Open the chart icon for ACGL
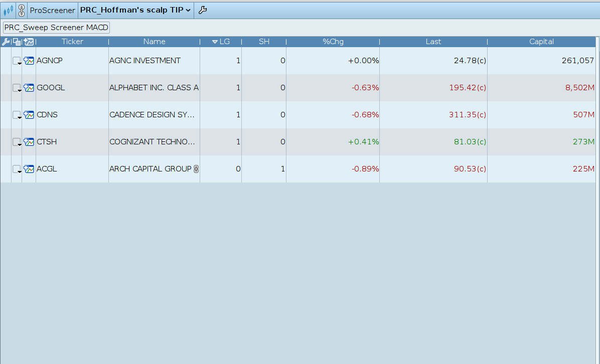 point(29,168)
